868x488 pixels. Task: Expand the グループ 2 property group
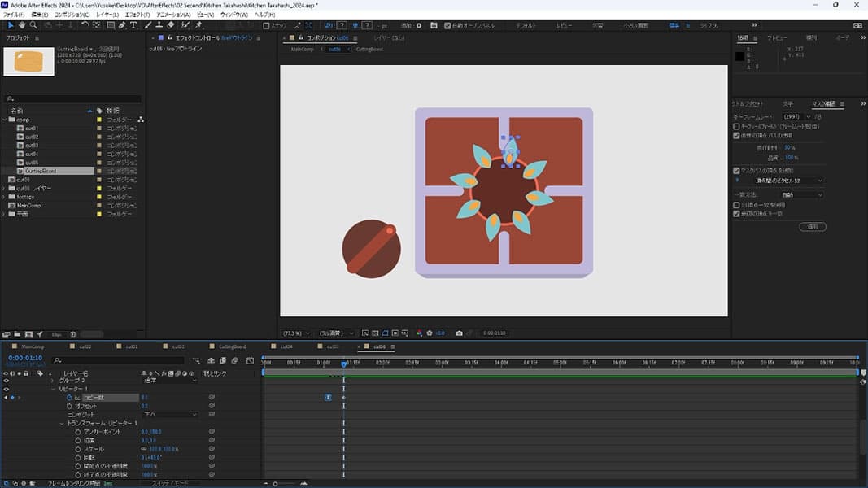click(x=53, y=380)
